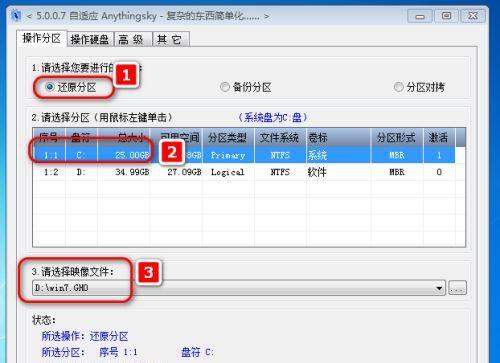
Task: Click the 卷标 column header
Action: [x=338, y=137]
